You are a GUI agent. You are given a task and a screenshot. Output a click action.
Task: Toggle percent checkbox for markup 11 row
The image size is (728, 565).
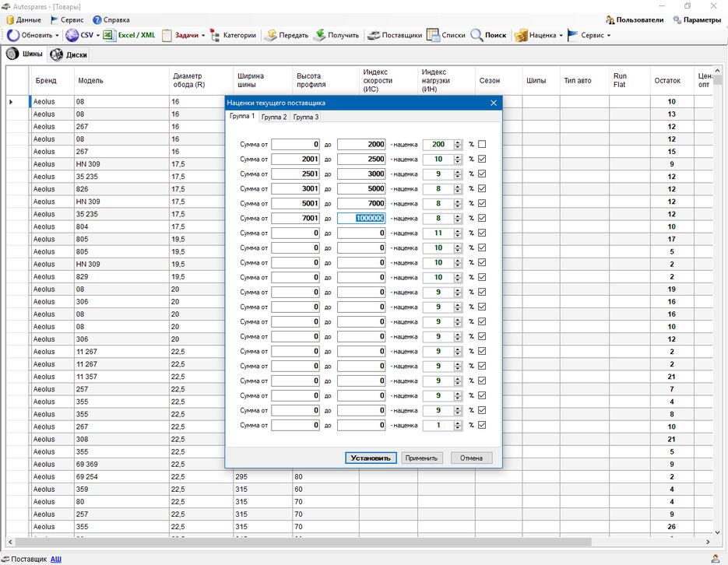pyautogui.click(x=482, y=233)
